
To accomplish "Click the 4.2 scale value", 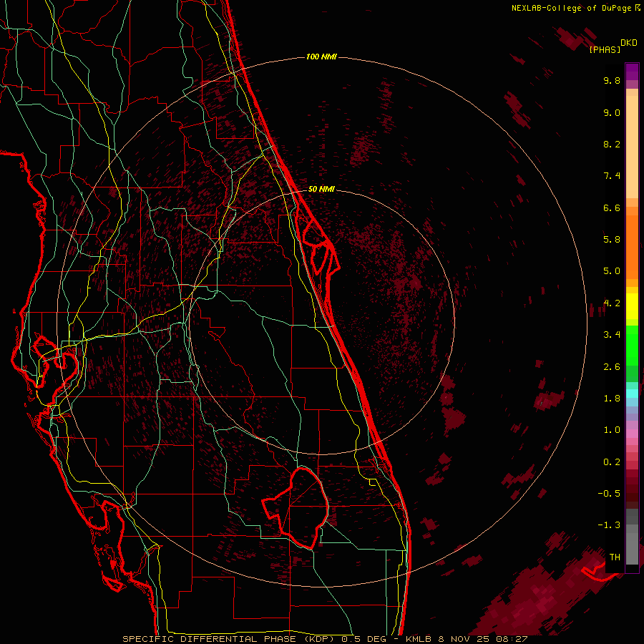I will pos(612,303).
